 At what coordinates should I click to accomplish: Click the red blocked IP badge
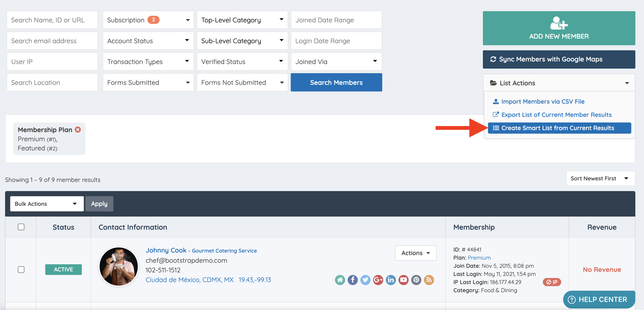552,282
